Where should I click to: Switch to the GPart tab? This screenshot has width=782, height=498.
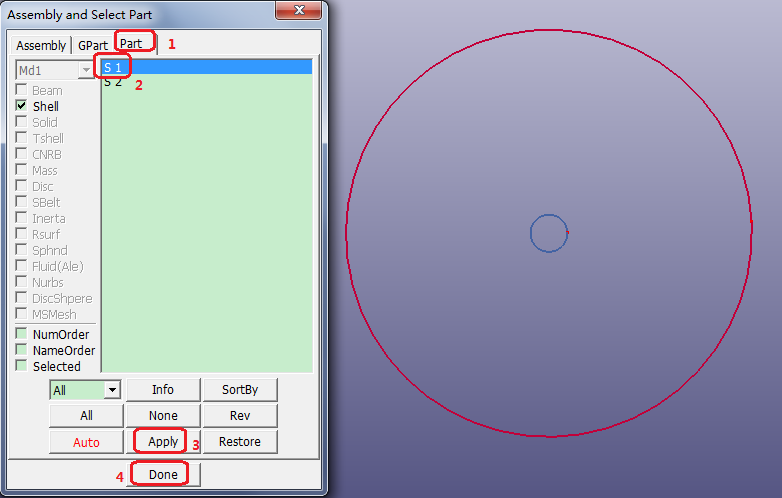pos(93,45)
